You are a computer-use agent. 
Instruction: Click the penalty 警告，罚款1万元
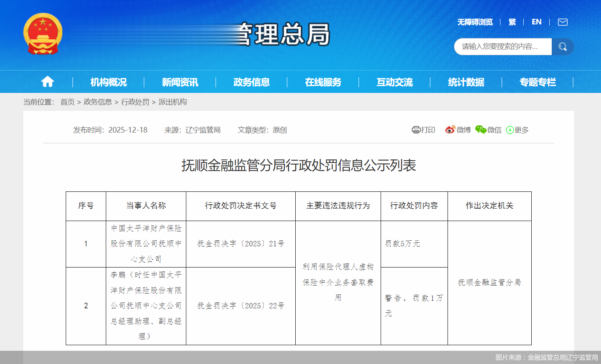[x=414, y=306]
